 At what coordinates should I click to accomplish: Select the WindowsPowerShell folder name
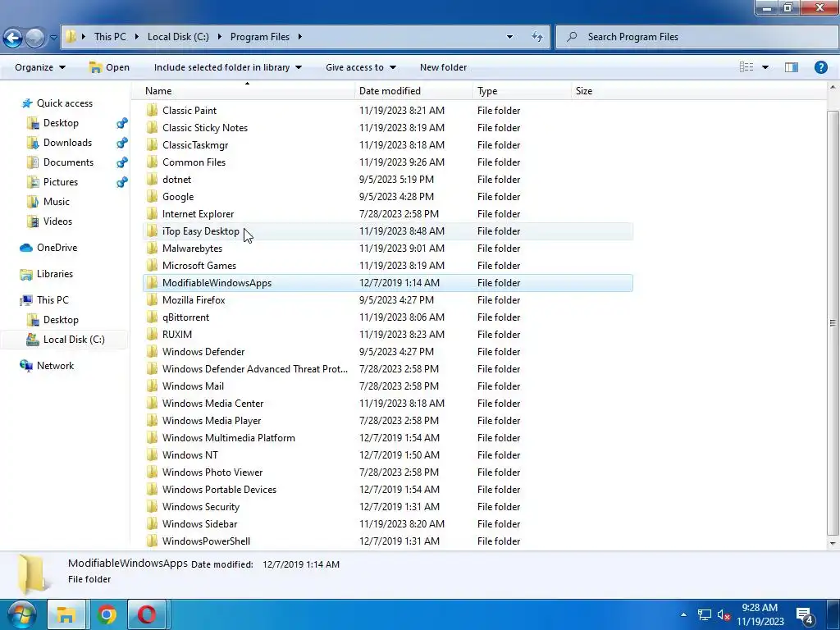(206, 541)
